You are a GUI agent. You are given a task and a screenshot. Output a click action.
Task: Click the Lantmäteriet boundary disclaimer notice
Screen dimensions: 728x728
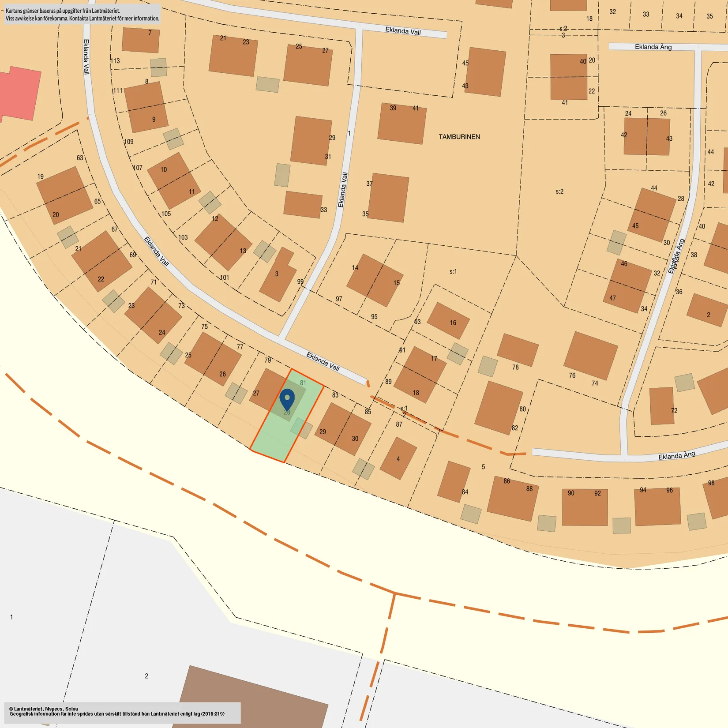tap(83, 15)
